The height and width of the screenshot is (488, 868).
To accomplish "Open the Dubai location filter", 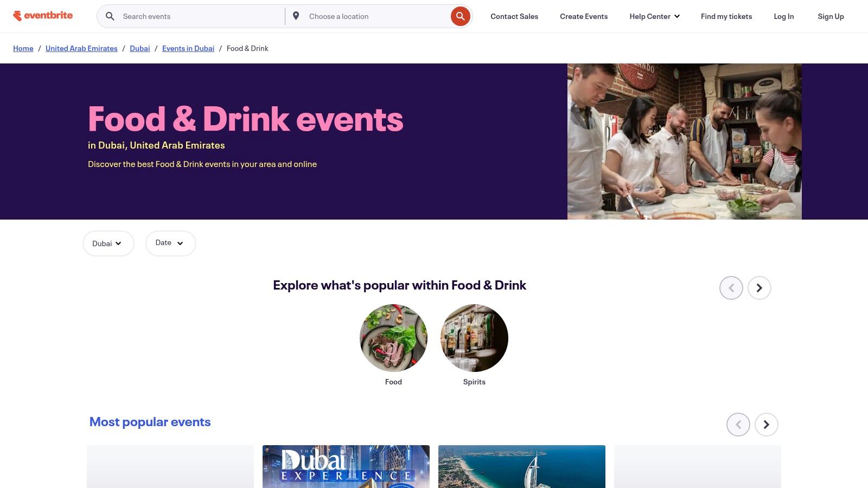I will (x=108, y=243).
